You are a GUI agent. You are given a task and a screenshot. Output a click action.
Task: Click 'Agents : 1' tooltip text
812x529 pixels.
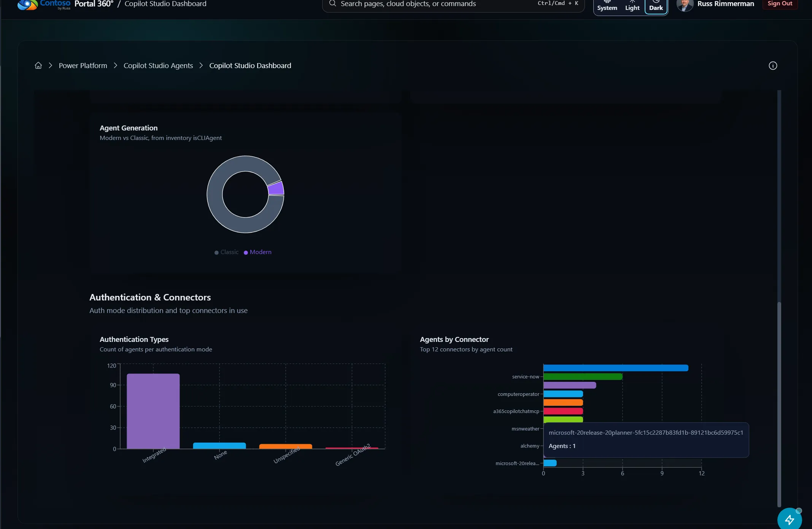(x=562, y=446)
